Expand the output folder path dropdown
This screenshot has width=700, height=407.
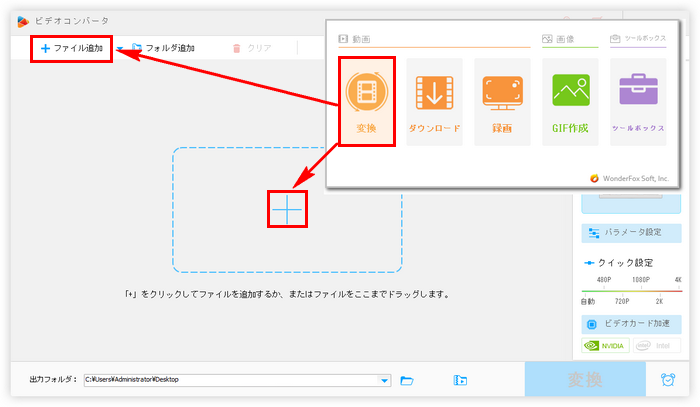coord(385,380)
